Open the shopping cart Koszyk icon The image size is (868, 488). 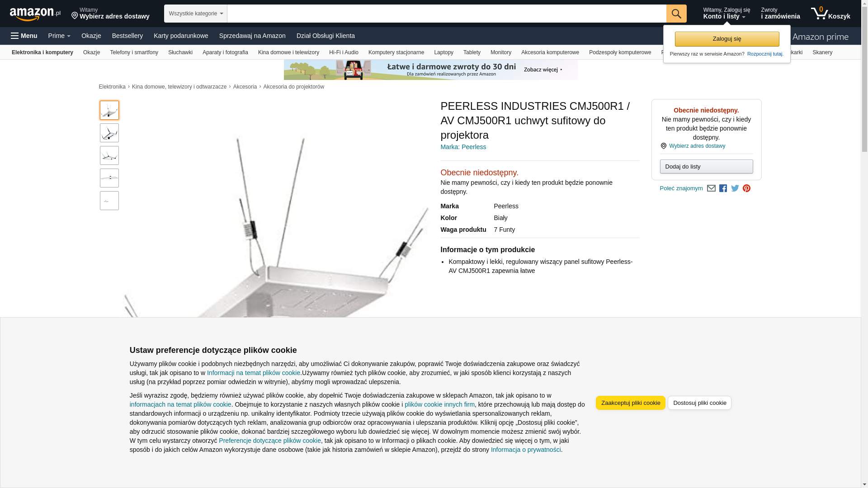[x=830, y=14]
